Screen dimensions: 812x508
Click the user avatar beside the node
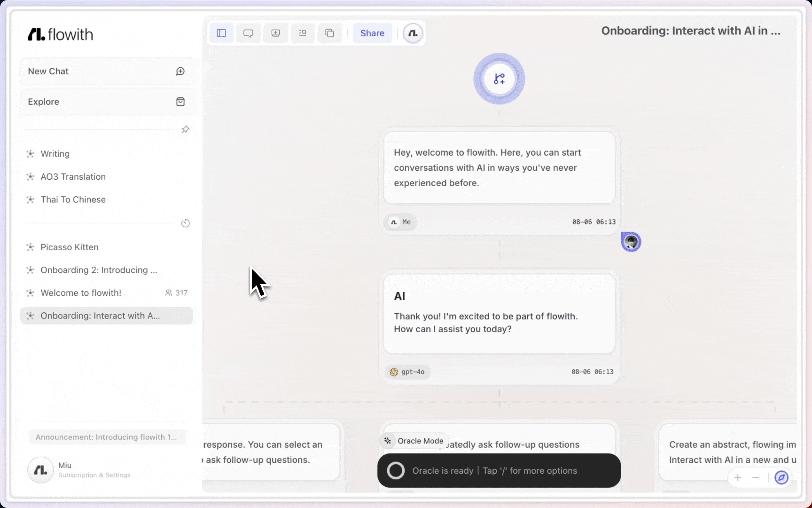[x=631, y=242]
